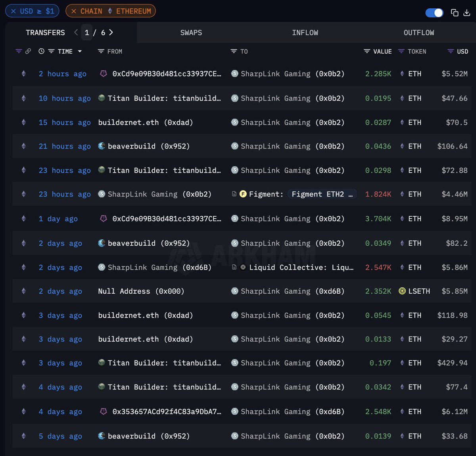
Task: Click the $8.95M USD amount
Action: [455, 219]
